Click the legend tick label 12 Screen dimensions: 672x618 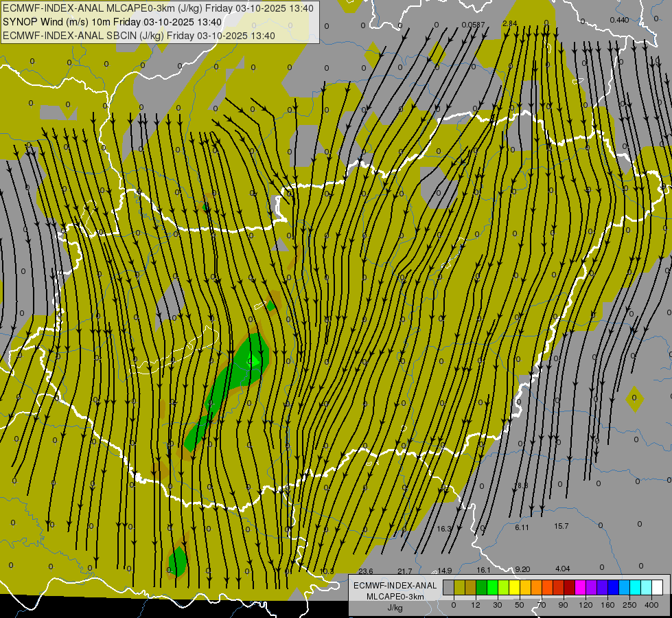(x=476, y=605)
